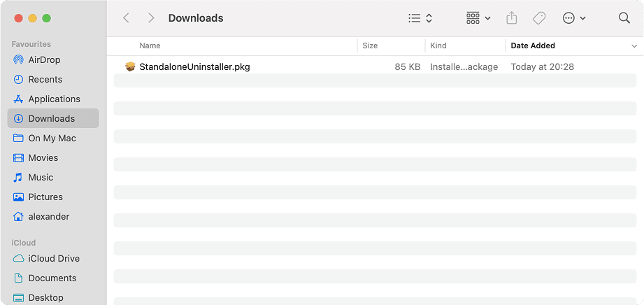Open iCloud Drive in the sidebar

[53, 259]
